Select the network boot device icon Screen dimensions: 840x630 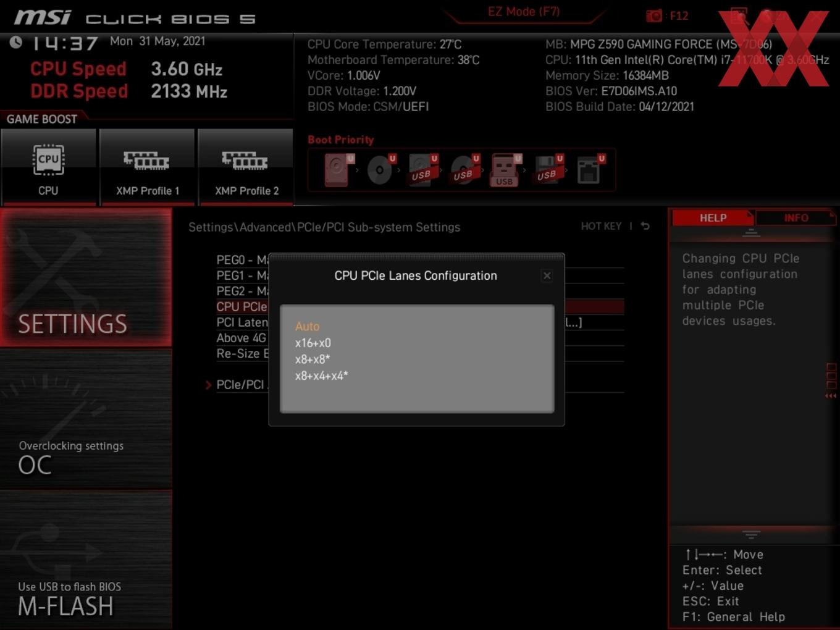click(x=590, y=170)
